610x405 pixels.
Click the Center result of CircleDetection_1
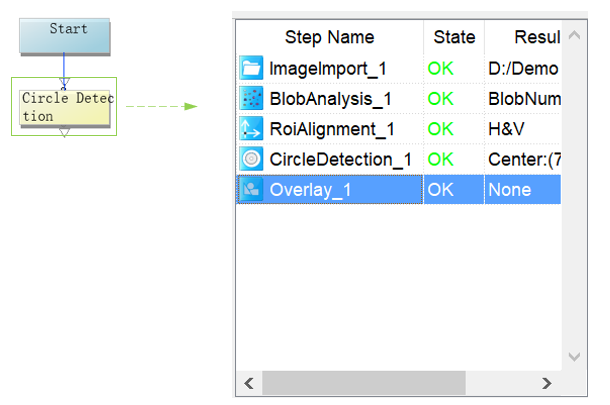pos(522,159)
